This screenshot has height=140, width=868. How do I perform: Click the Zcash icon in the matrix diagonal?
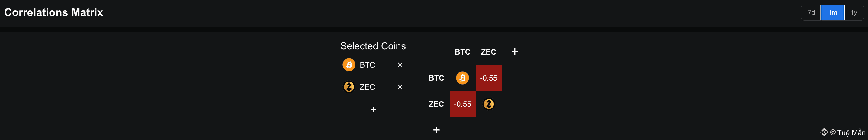pos(489,104)
